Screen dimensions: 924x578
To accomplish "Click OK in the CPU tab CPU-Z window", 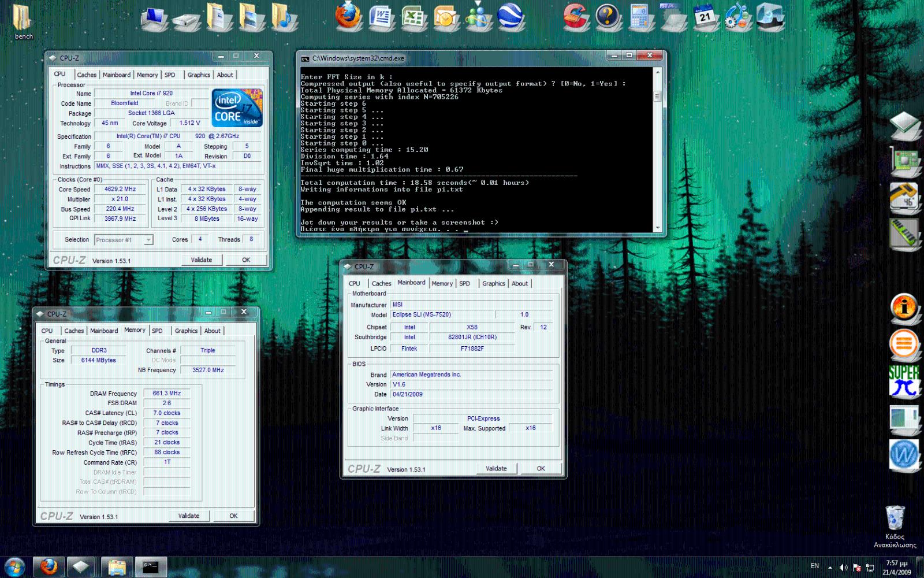I will [x=246, y=260].
